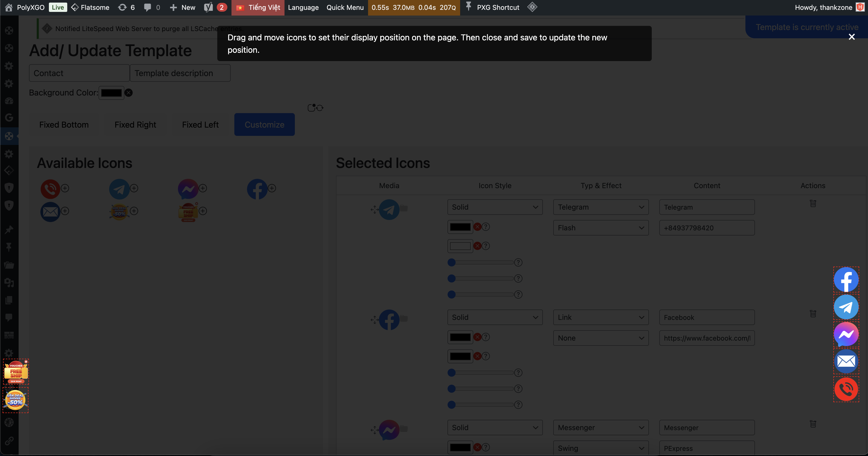Open the Messenger row's Solid icon style dropdown
Viewport: 868px width, 456px height.
[495, 428]
